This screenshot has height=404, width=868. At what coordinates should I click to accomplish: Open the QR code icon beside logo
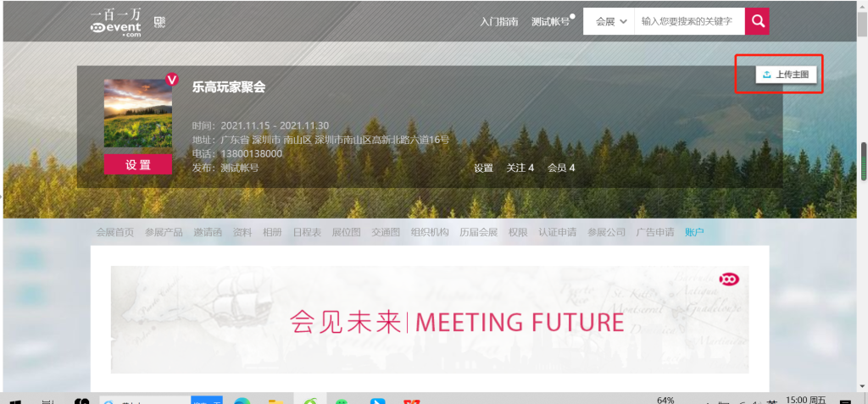click(160, 22)
